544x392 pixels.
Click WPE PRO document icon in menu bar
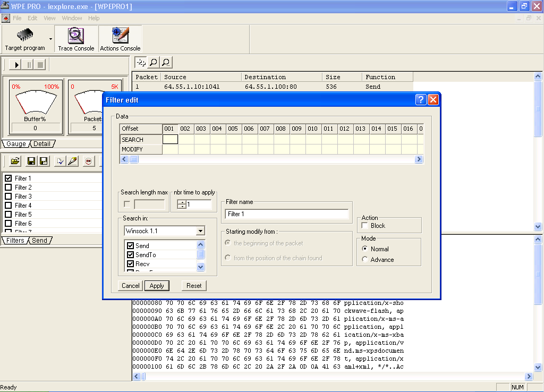(6, 18)
